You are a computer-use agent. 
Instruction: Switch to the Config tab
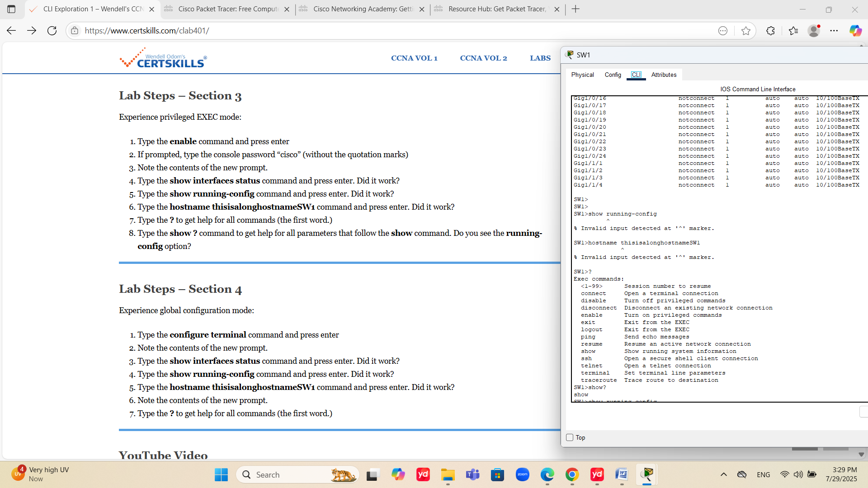[613, 75]
